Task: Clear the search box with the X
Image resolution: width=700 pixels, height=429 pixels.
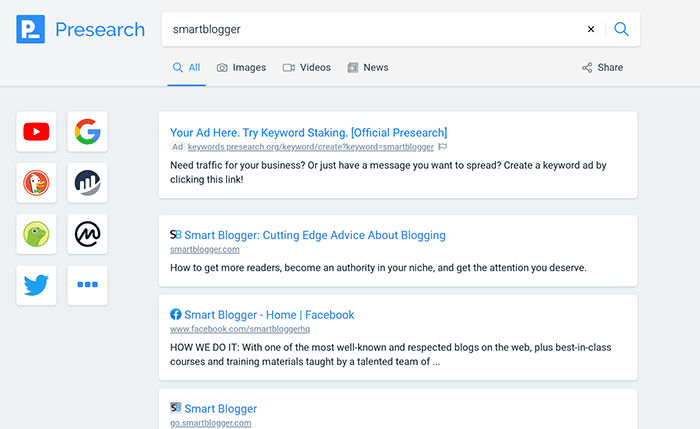Action: tap(590, 29)
